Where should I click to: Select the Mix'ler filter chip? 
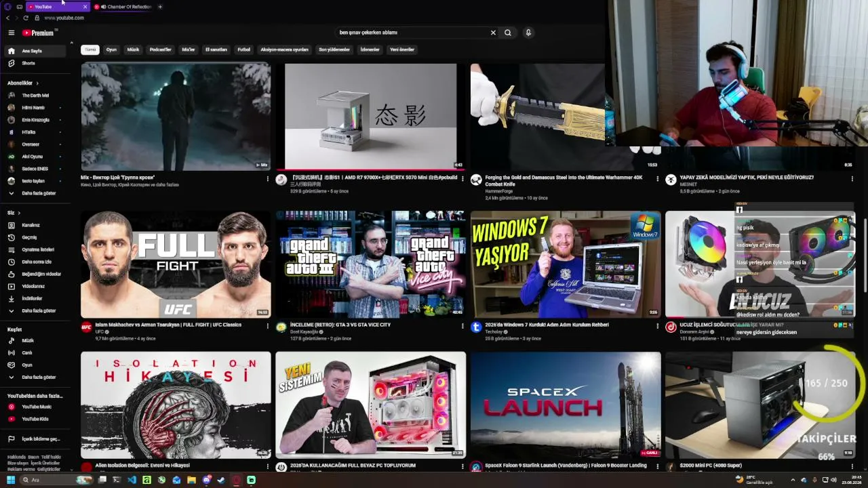pyautogui.click(x=189, y=49)
